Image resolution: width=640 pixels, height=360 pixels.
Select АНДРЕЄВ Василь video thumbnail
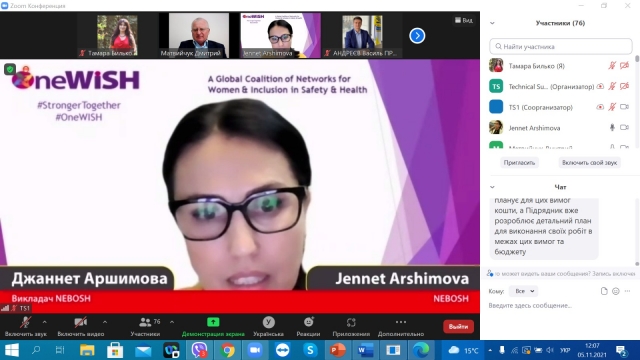(x=362, y=36)
